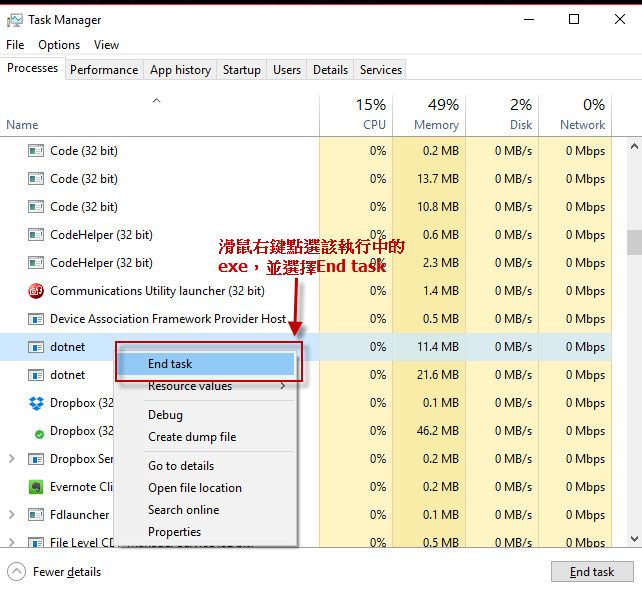Click the Device Association Framework Provider Host icon
This screenshot has width=642, height=594.
pos(36,319)
